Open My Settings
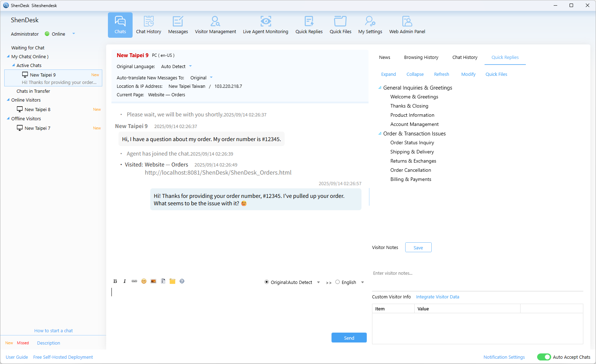This screenshot has width=596, height=364. (370, 25)
